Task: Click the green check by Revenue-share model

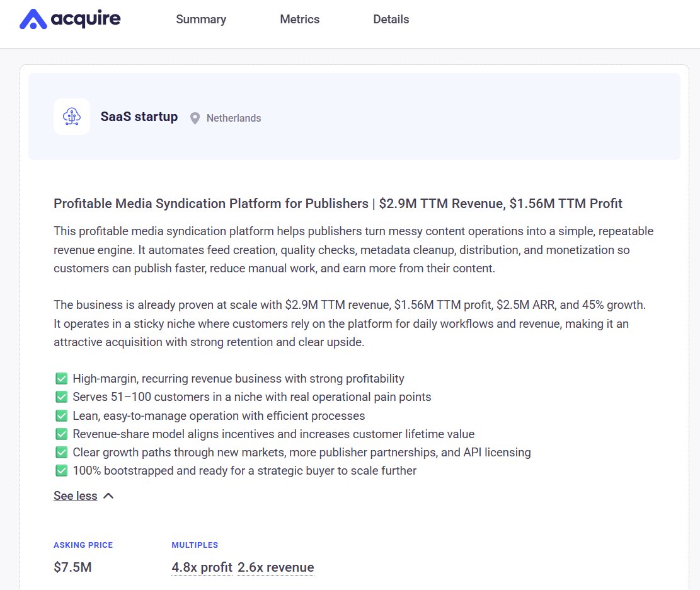Action: (62, 434)
